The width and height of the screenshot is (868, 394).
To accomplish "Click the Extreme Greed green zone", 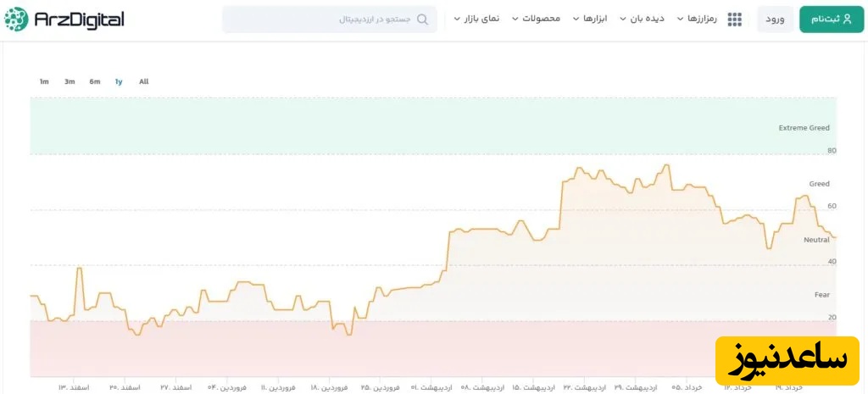I will tap(424, 125).
